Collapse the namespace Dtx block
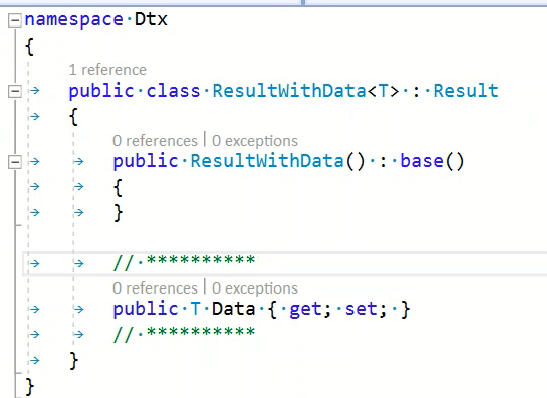This screenshot has width=547, height=398. [x=15, y=20]
